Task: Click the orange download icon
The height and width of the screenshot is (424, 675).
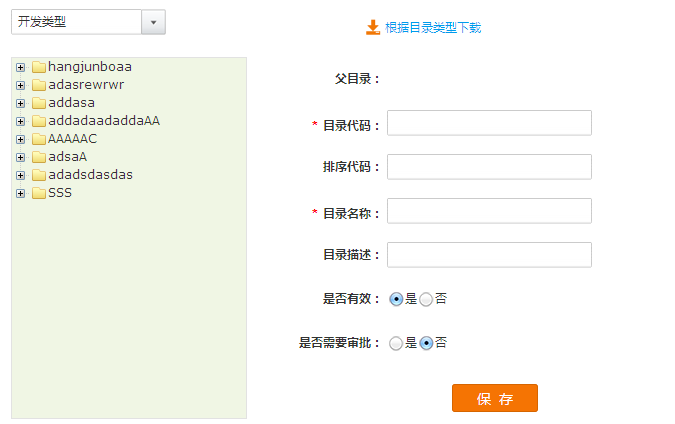Action: pyautogui.click(x=373, y=27)
